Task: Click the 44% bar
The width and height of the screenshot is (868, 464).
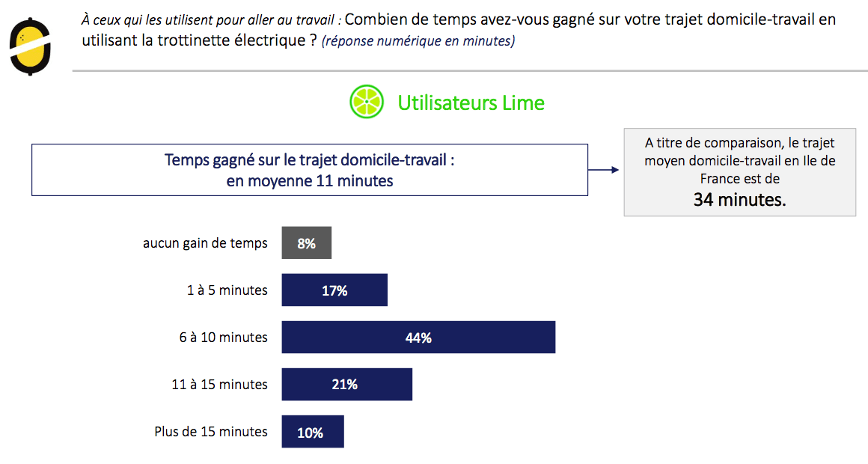Action: pyautogui.click(x=418, y=338)
